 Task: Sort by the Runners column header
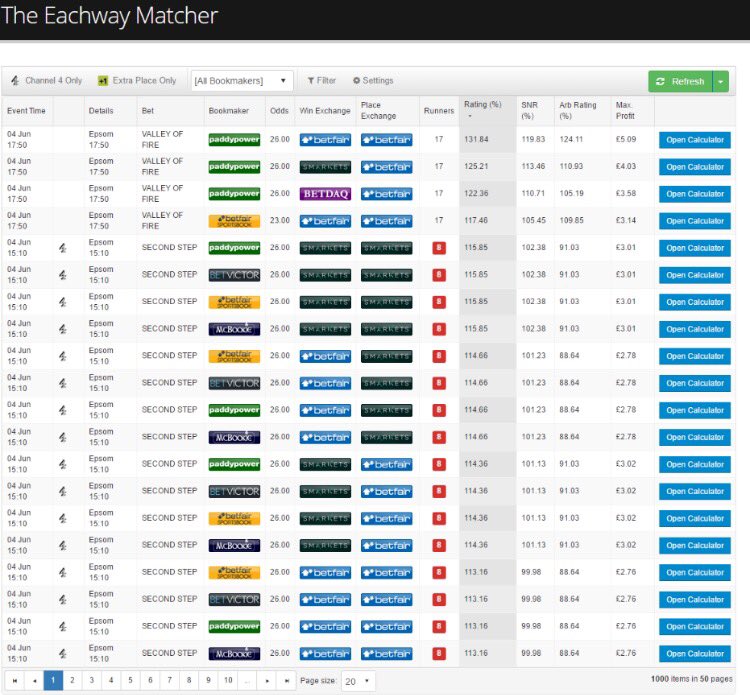click(x=439, y=110)
